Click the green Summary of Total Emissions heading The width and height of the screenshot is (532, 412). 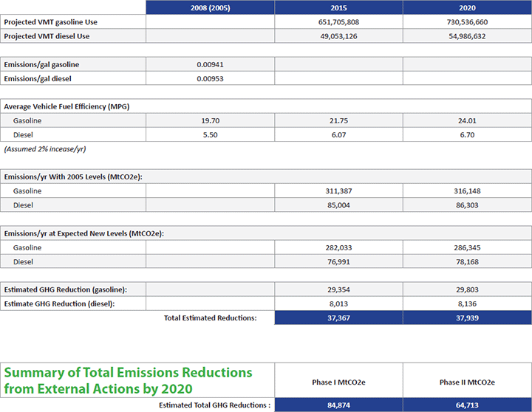[x=128, y=380]
